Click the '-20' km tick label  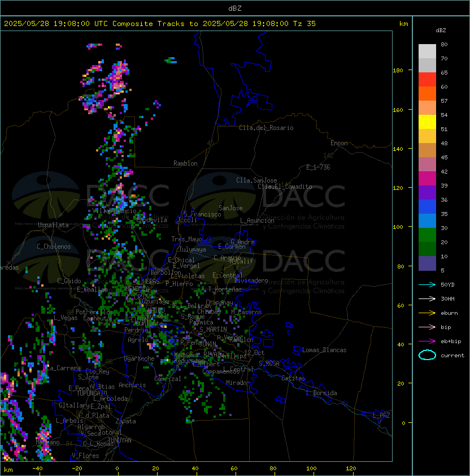pos(77,469)
